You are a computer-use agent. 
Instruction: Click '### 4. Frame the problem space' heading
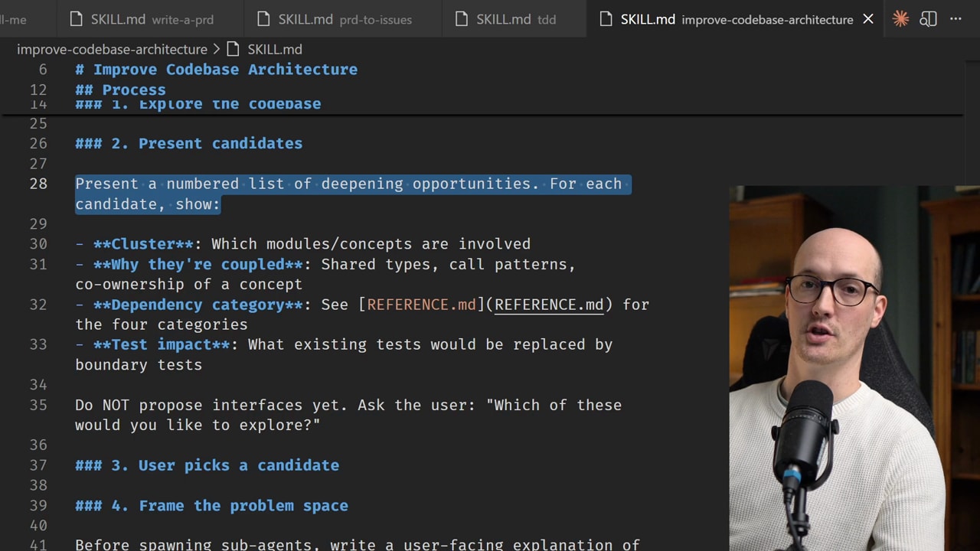tap(211, 506)
